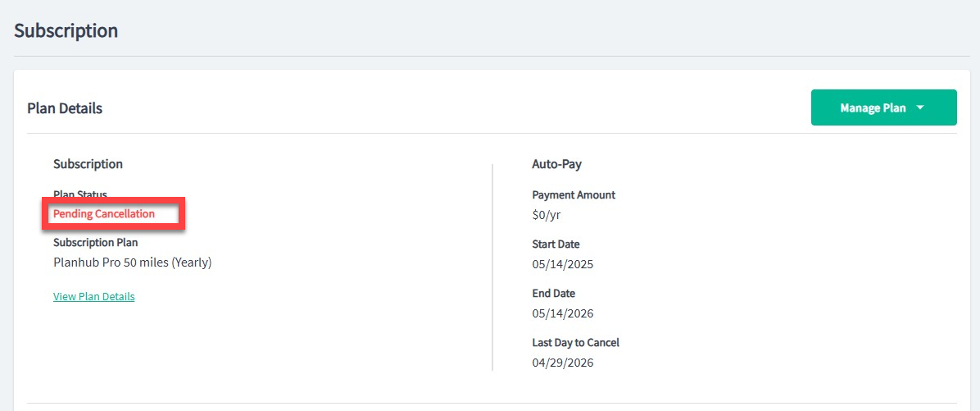The image size is (980, 411).
Task: Select the Pending Cancellation status text
Action: click(104, 214)
